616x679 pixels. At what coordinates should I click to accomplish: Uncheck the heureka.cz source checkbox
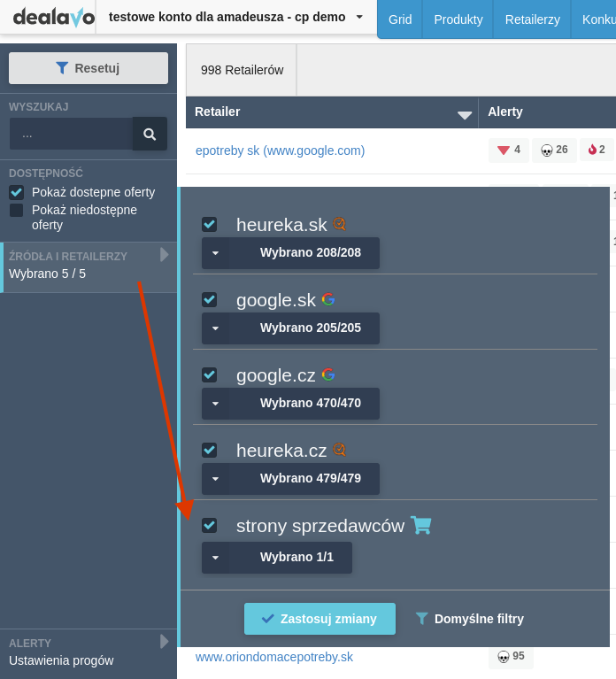pos(210,451)
